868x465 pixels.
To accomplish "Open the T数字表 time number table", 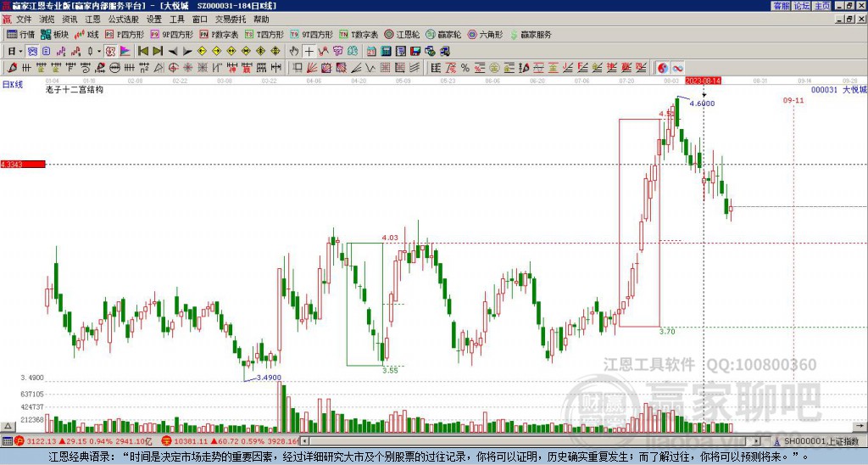I will click(x=359, y=34).
